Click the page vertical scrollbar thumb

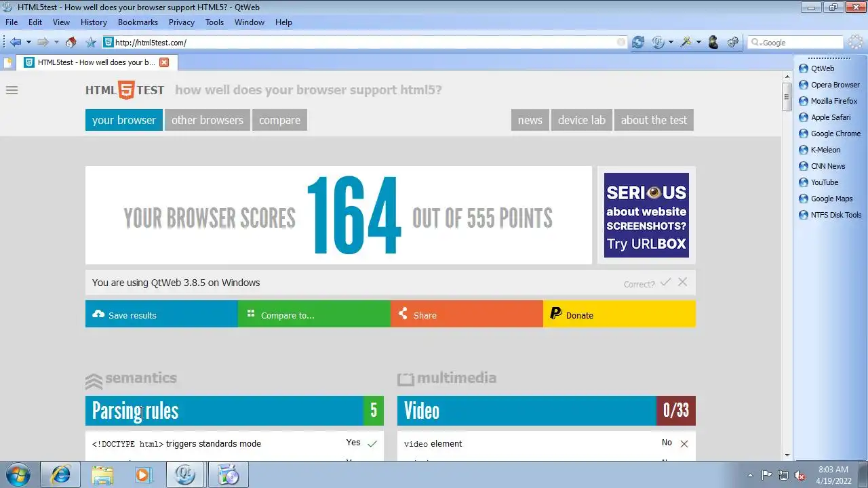[x=787, y=97]
